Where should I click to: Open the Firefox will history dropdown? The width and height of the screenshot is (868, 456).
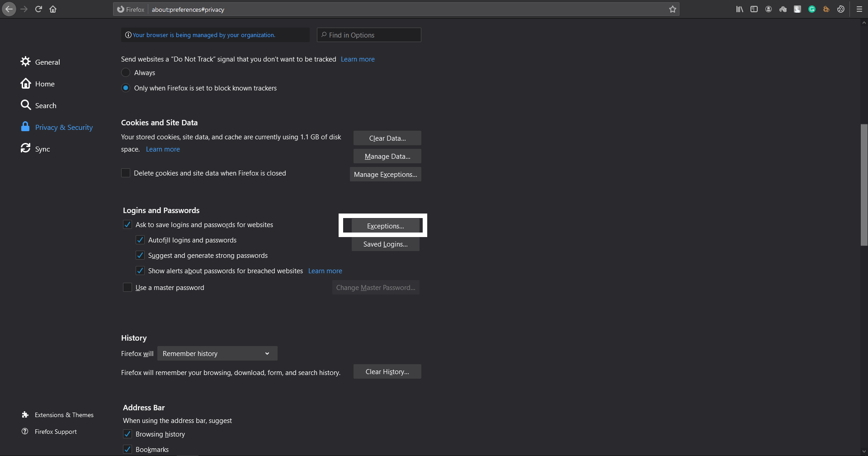pyautogui.click(x=217, y=353)
